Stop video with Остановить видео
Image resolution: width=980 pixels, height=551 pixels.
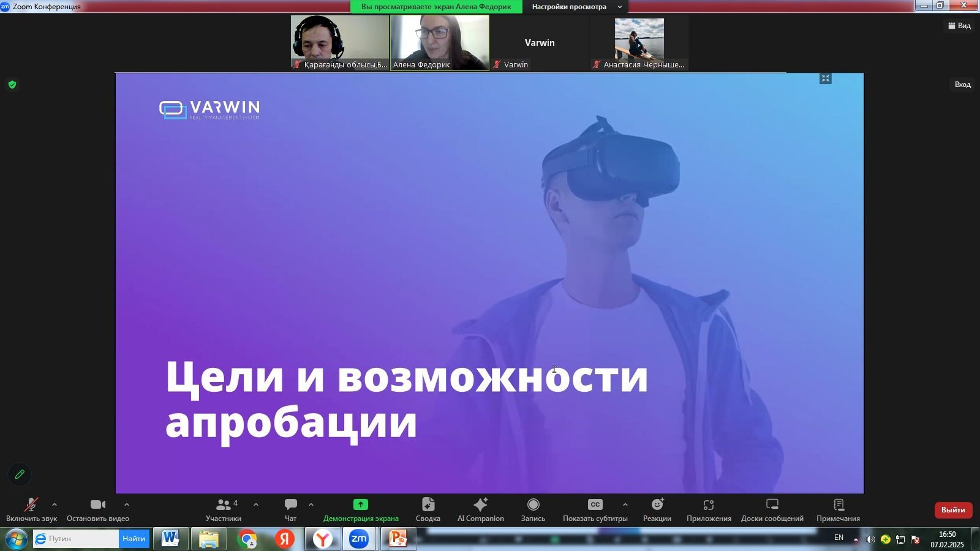click(x=97, y=509)
